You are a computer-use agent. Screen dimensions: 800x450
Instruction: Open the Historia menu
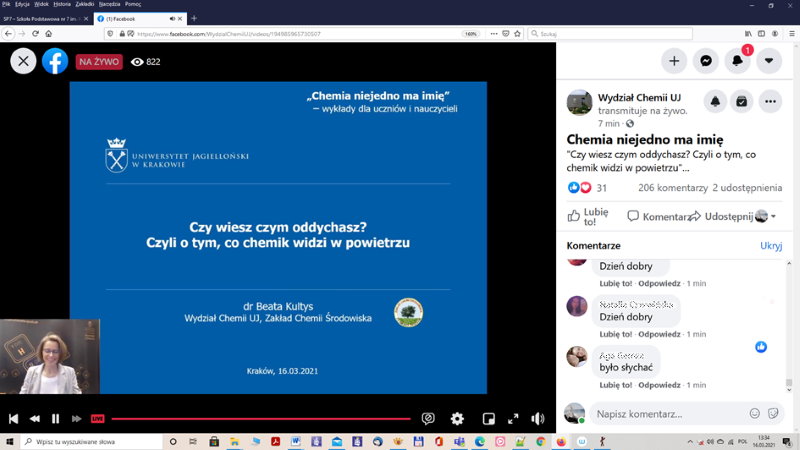pyautogui.click(x=62, y=4)
